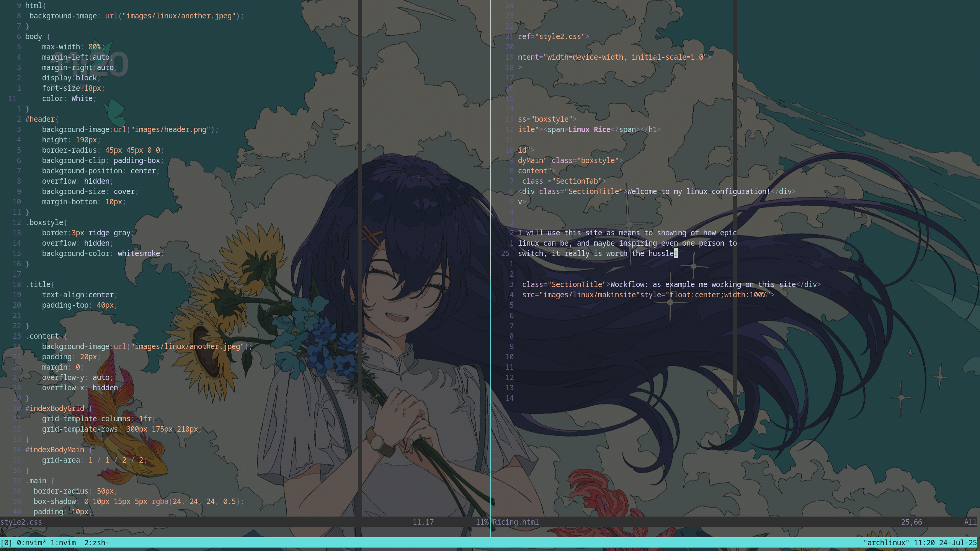Click the Linux Rice heading text
Viewport: 980px width, 551px height.
(590, 129)
